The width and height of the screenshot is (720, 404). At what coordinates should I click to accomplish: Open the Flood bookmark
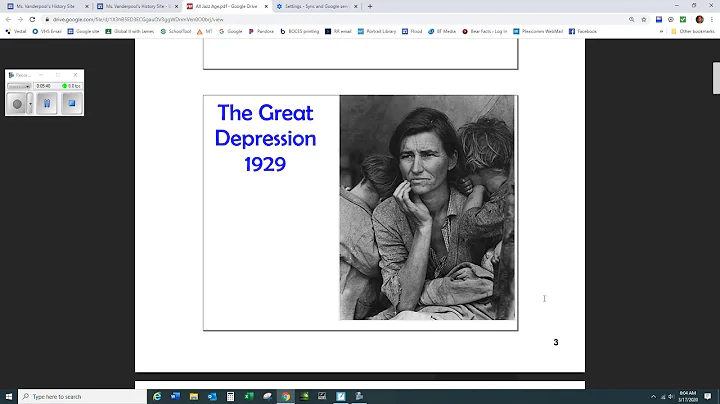click(412, 31)
